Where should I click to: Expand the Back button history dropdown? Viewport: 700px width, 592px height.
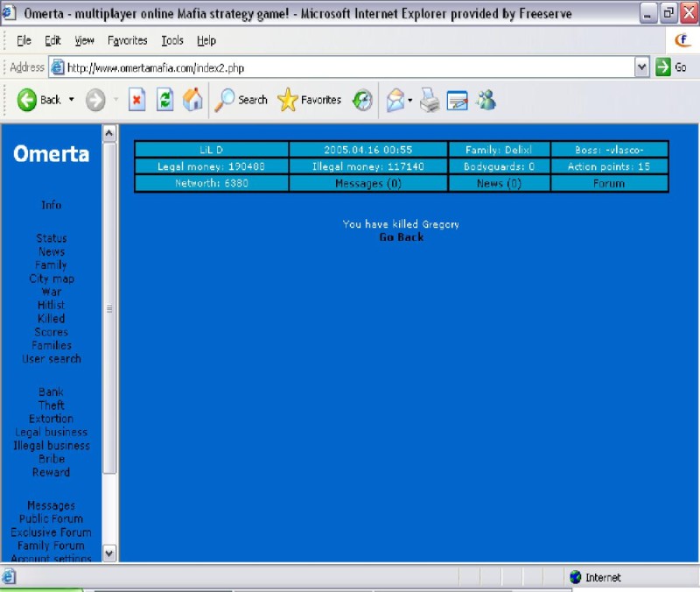[x=72, y=99]
